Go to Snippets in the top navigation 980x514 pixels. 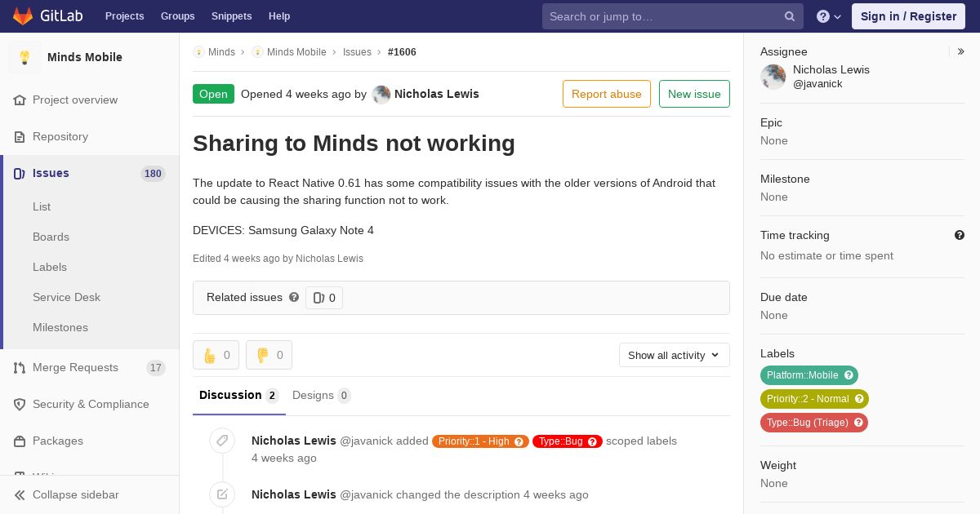[x=231, y=16]
